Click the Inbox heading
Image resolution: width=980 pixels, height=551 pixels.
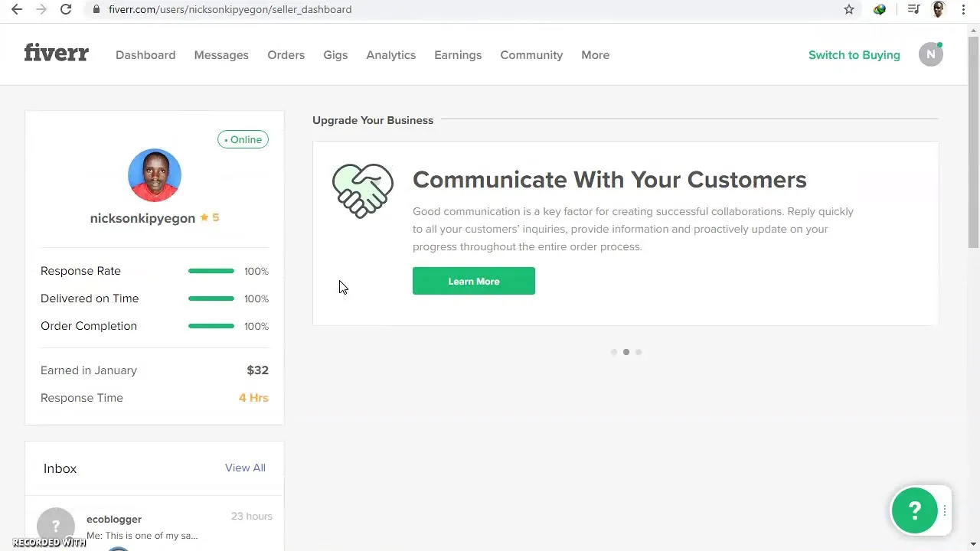coord(60,468)
